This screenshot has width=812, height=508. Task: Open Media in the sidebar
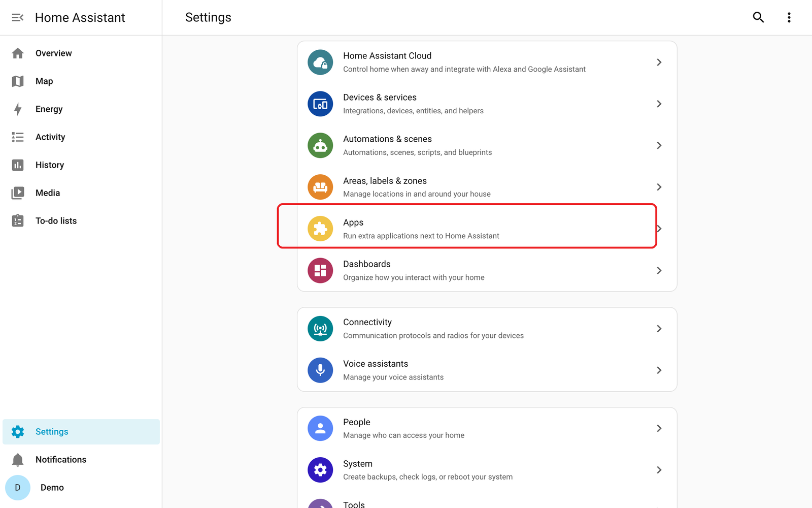tap(81, 193)
